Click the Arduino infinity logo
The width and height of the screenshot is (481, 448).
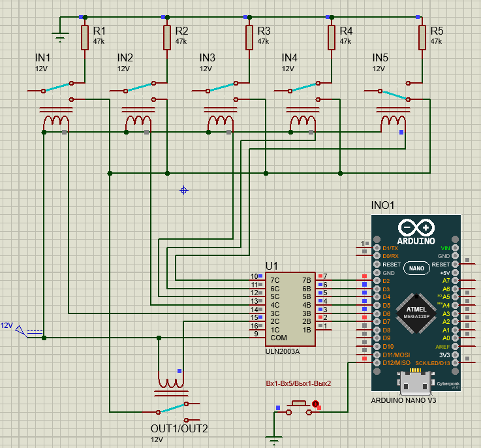click(416, 227)
